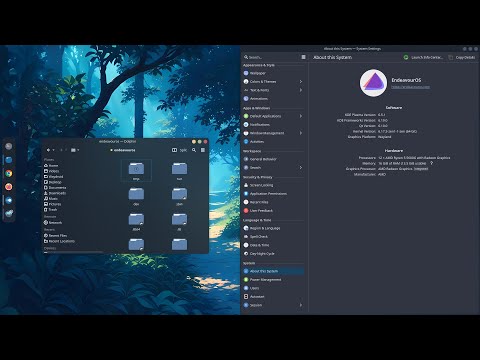The height and width of the screenshot is (360, 480).
Task: Open Date & Time settings page
Action: pyautogui.click(x=273, y=245)
